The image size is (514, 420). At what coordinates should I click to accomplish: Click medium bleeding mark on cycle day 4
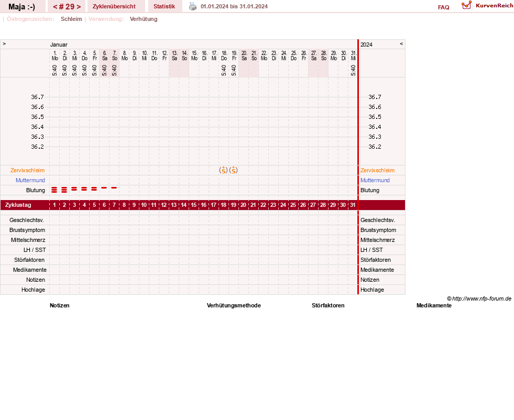pos(84,189)
